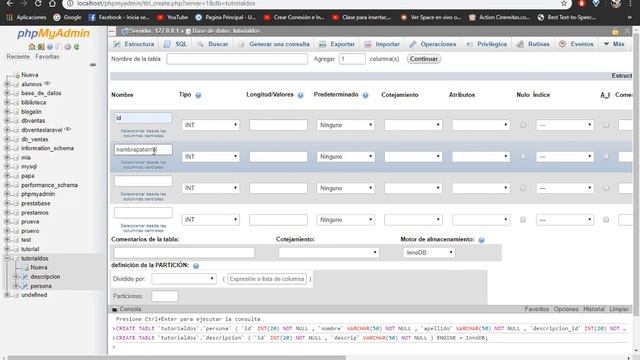640x360 pixels.
Task: Click the Consola icon
Action: tap(115, 309)
